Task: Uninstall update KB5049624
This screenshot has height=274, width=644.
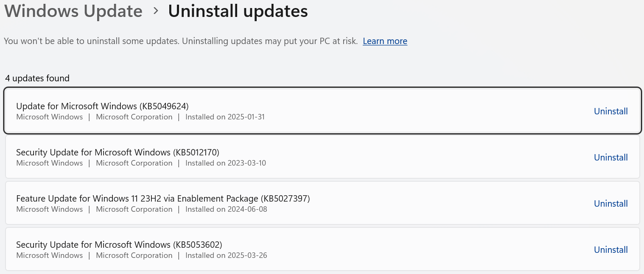Action: [610, 111]
